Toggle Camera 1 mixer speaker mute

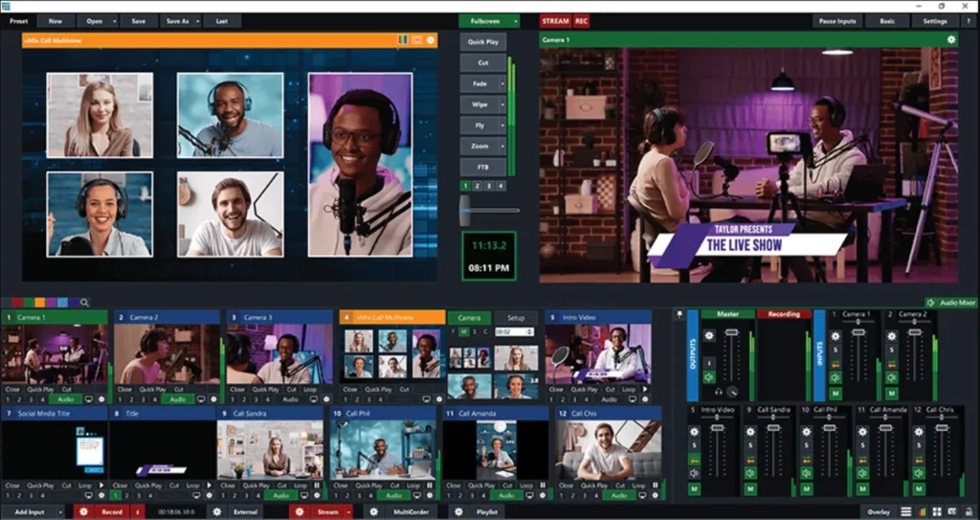click(x=835, y=378)
